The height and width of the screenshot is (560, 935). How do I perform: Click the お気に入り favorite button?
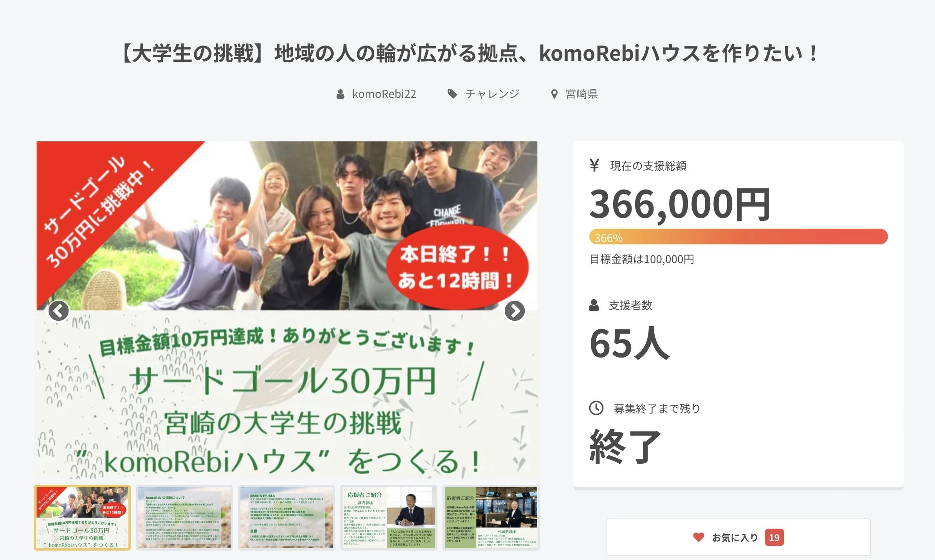pos(738,537)
